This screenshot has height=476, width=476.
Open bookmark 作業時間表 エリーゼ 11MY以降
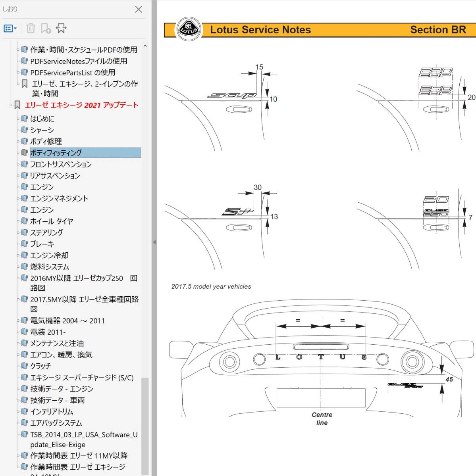(x=79, y=456)
